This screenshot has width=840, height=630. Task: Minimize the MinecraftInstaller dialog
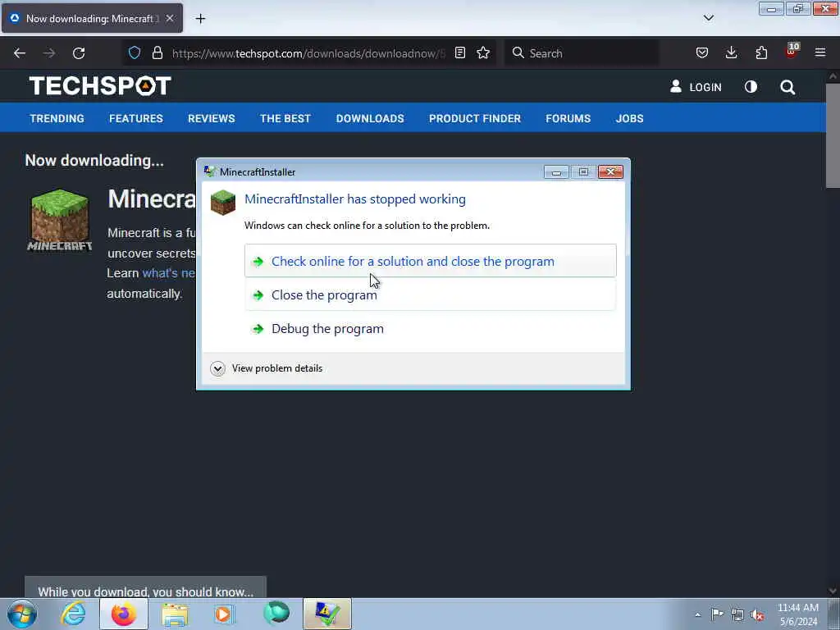click(x=556, y=171)
